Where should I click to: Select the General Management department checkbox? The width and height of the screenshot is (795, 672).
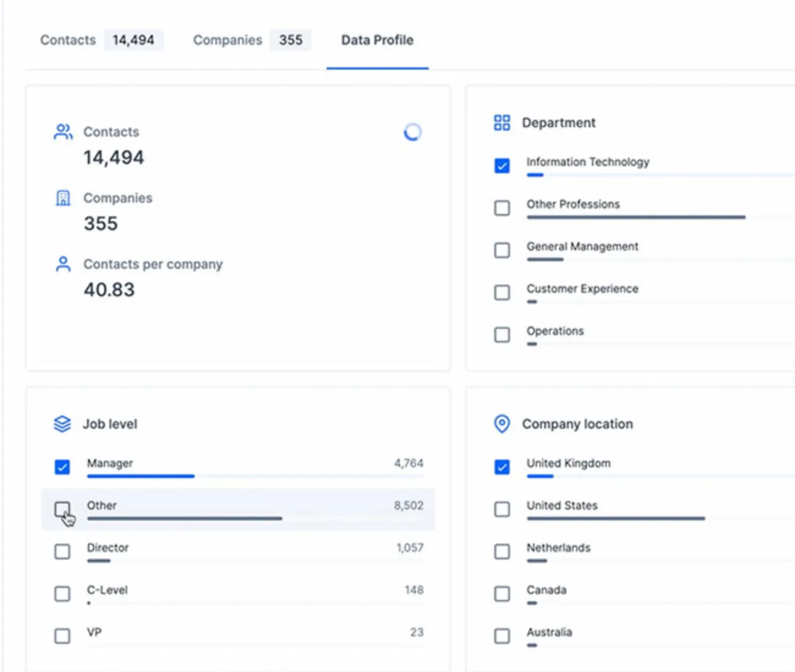pyautogui.click(x=502, y=250)
